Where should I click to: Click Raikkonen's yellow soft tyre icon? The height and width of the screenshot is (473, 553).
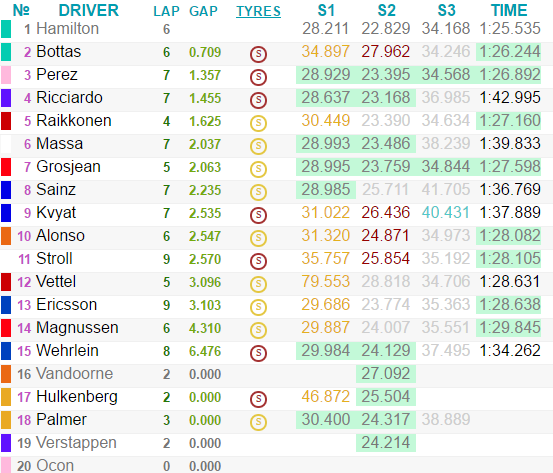click(x=258, y=123)
